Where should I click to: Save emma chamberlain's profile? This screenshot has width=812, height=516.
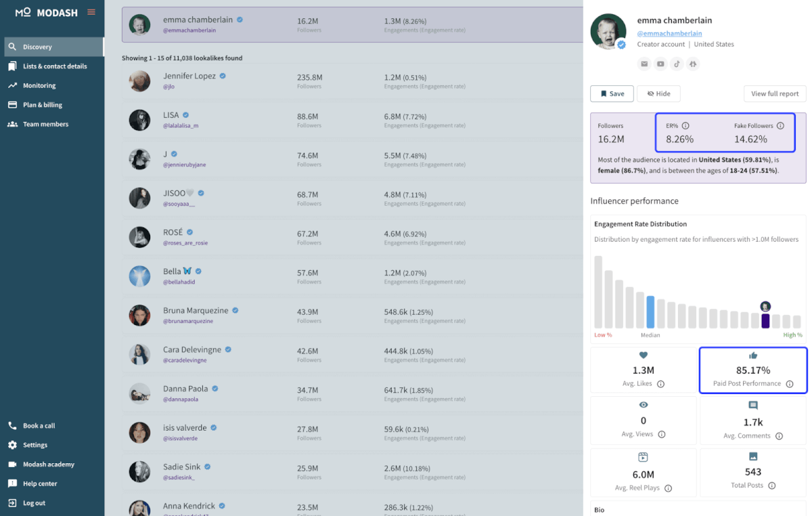(612, 93)
